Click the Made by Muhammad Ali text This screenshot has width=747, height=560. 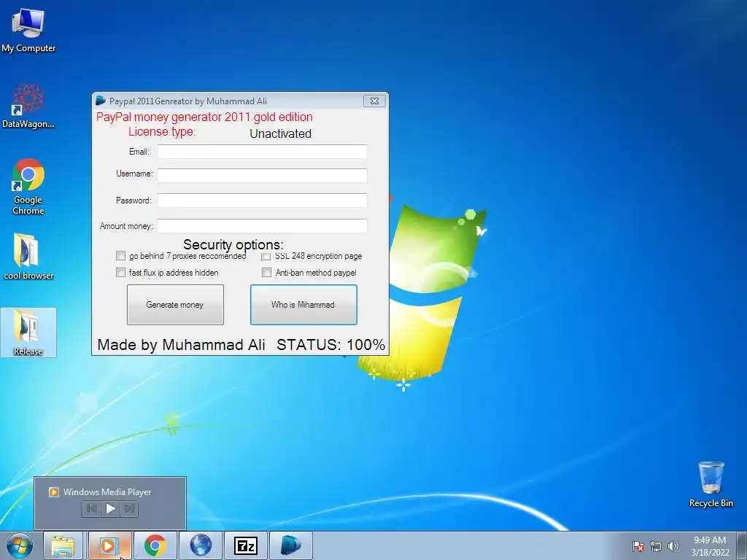[x=181, y=345]
